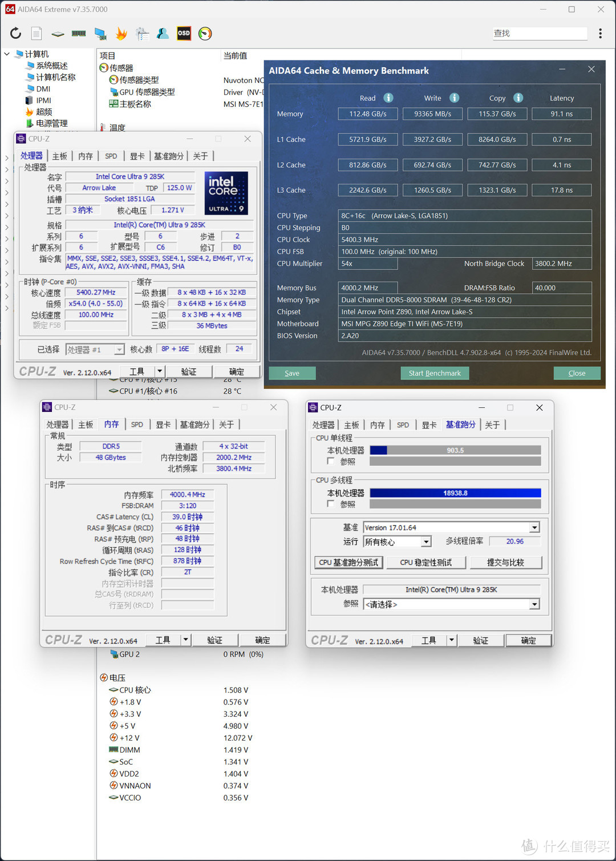Open the SensorPanel gauge toolbar icon
The image size is (616, 861).
[205, 34]
